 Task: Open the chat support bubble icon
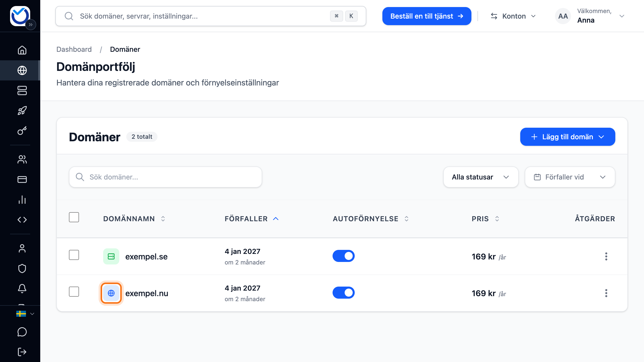coord(22,332)
